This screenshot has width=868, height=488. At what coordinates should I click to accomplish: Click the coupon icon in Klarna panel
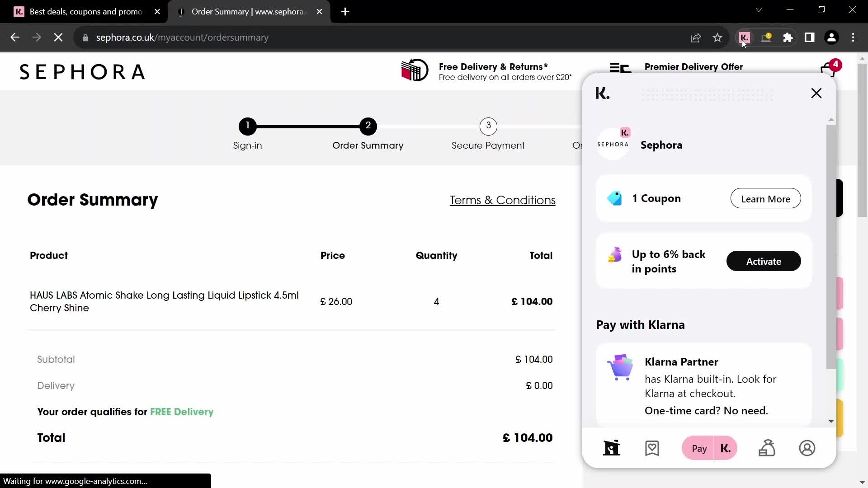[615, 198]
